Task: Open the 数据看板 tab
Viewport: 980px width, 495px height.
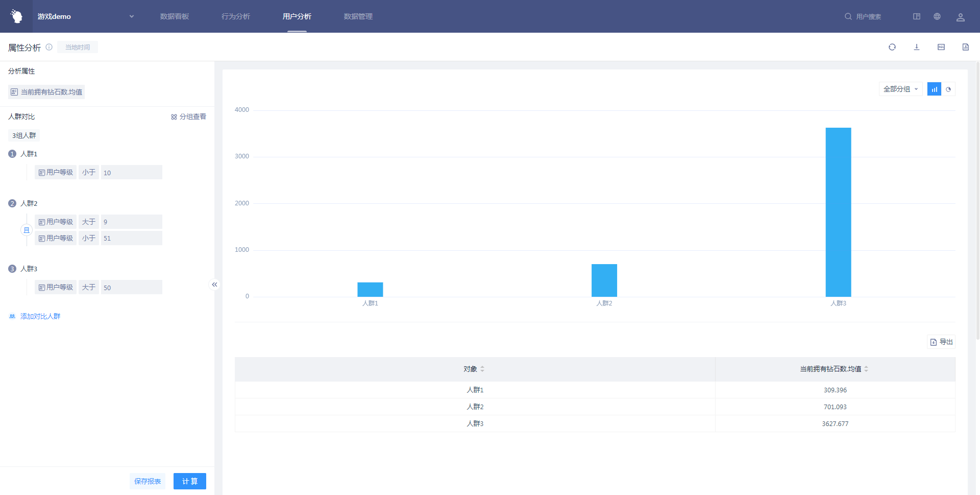Action: tap(174, 16)
